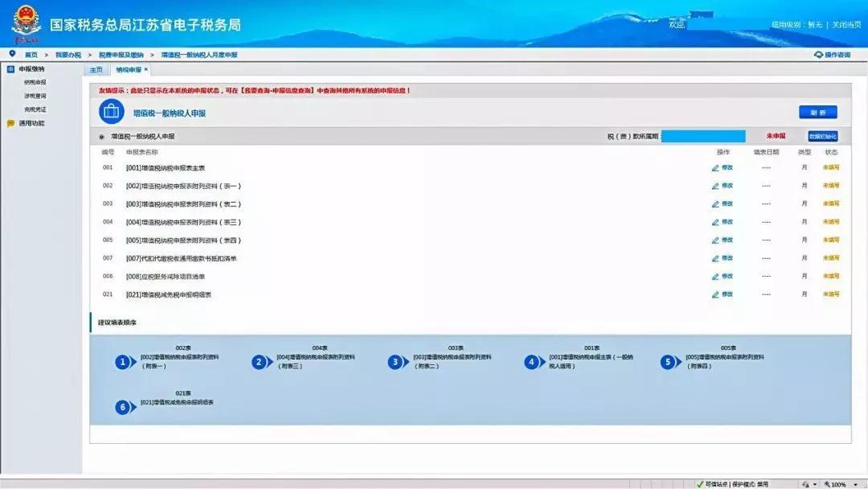Click edit pencil icon for form 021
The image size is (868, 489).
pos(715,294)
